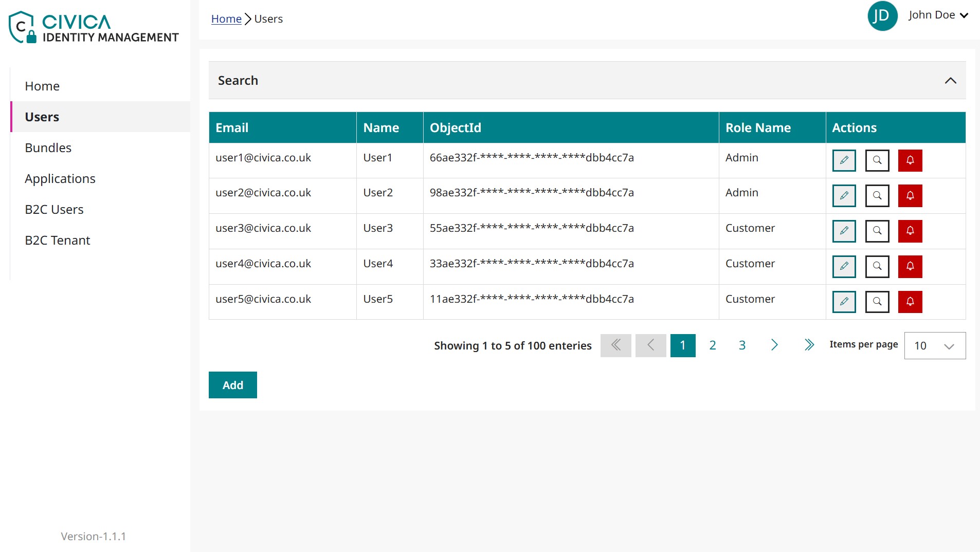Open the Items per page dropdown
This screenshot has height=552, width=980.
click(x=934, y=346)
